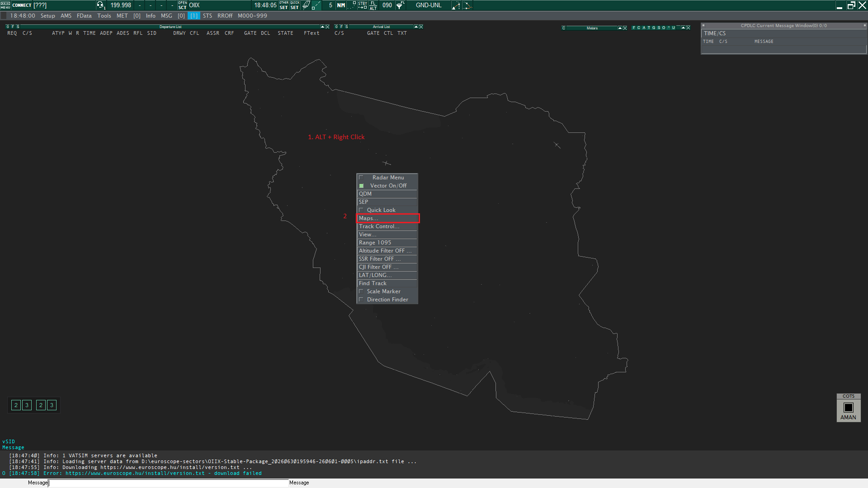Screen dimensions: 868x488
Task: Open the LAT/LONG... entry
Action: [387, 275]
